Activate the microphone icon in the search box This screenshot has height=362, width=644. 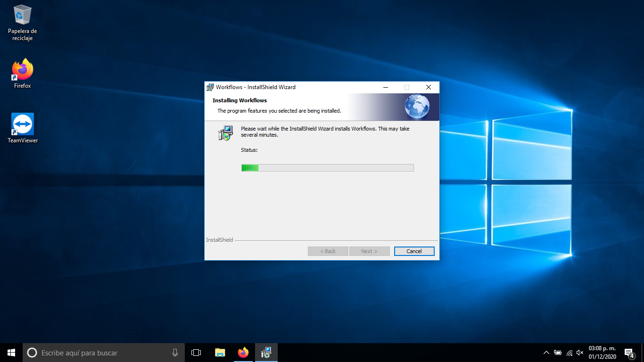175,353
